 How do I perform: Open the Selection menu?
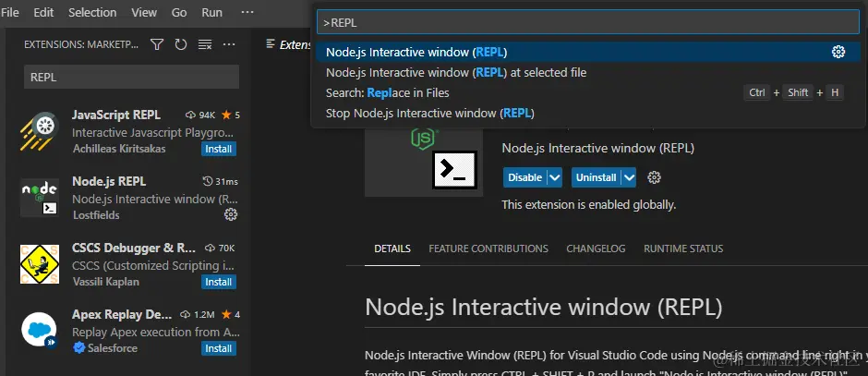[92, 12]
